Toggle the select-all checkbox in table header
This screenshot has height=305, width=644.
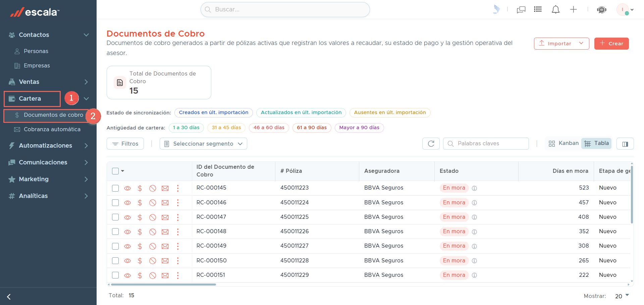(x=115, y=171)
